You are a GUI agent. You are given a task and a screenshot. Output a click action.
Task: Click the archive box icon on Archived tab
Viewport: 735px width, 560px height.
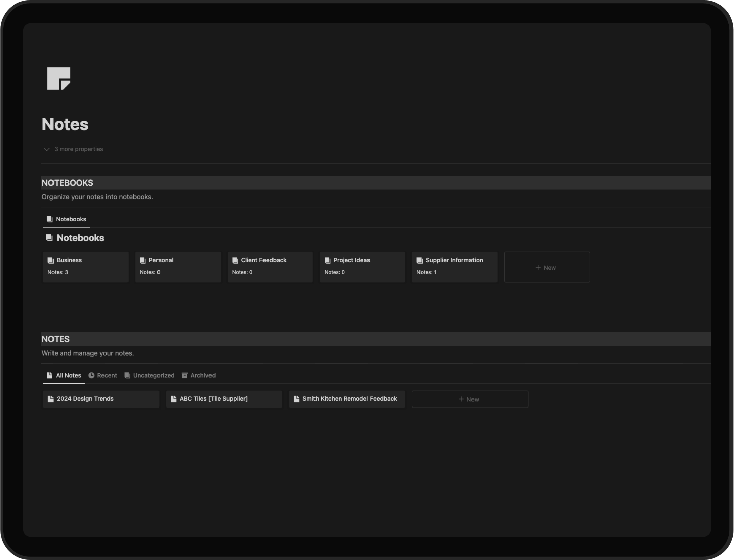pos(185,376)
